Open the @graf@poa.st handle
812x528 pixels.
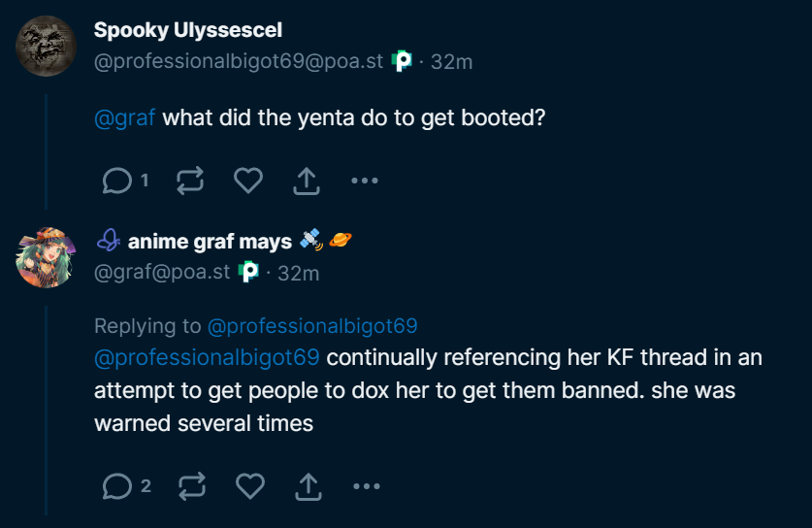point(162,273)
